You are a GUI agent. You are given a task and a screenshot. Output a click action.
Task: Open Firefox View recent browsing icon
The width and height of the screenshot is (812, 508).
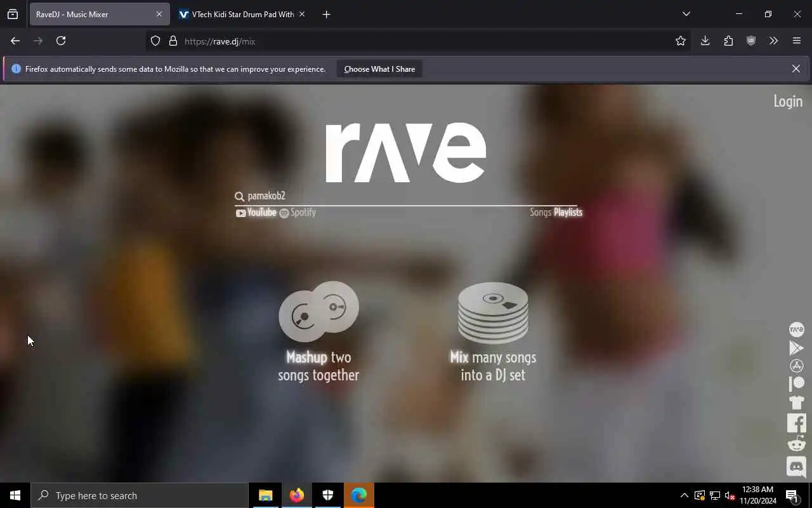coord(13,14)
